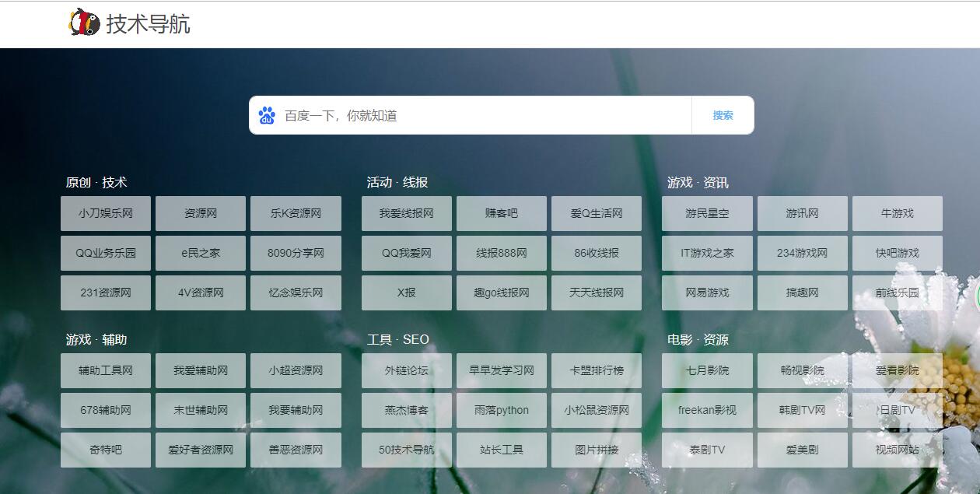
Task: Open the 韩剧TV网 link
Action: [802, 410]
